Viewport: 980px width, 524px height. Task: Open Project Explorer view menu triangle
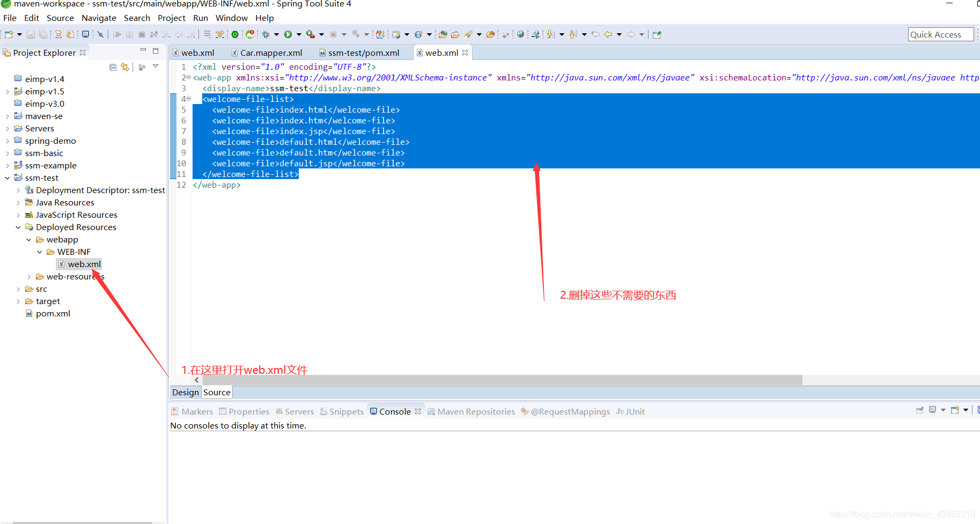[x=156, y=67]
